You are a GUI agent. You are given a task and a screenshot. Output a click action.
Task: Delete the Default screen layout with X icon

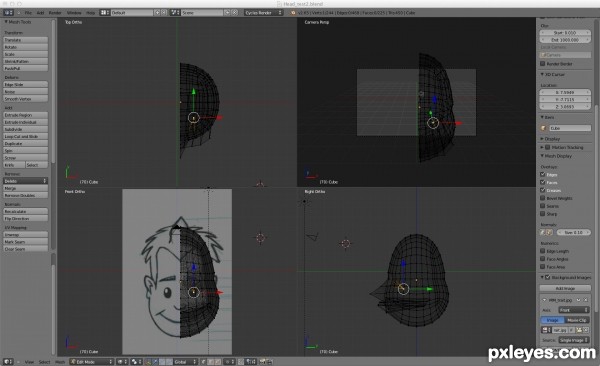(164, 13)
